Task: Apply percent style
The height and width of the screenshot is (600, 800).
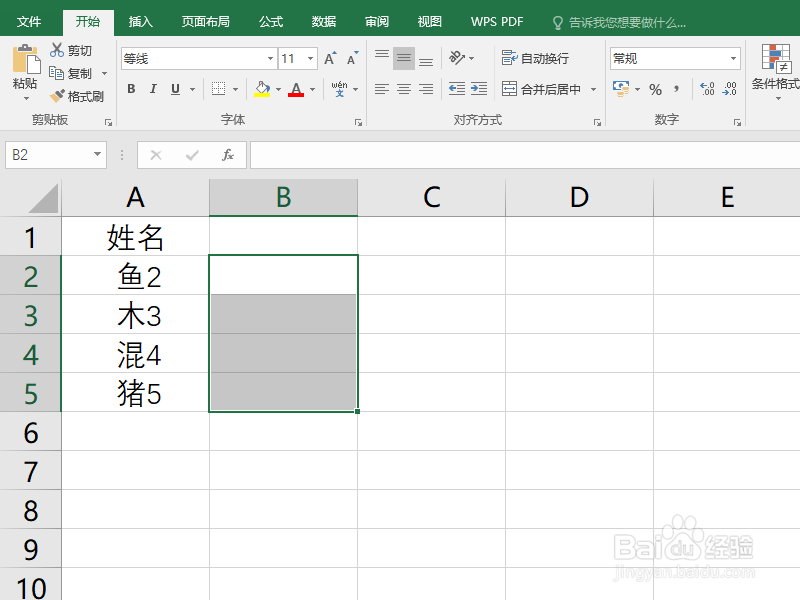Action: point(655,89)
